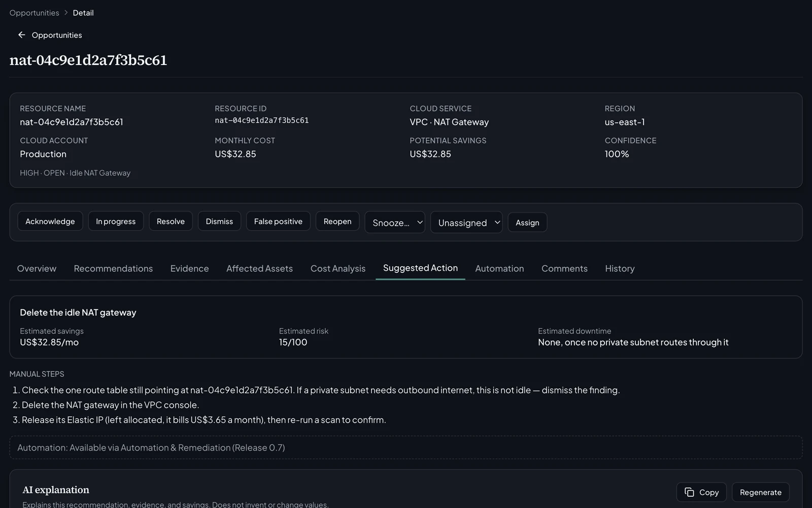Mark as False positive
This screenshot has width=812, height=508.
[278, 221]
